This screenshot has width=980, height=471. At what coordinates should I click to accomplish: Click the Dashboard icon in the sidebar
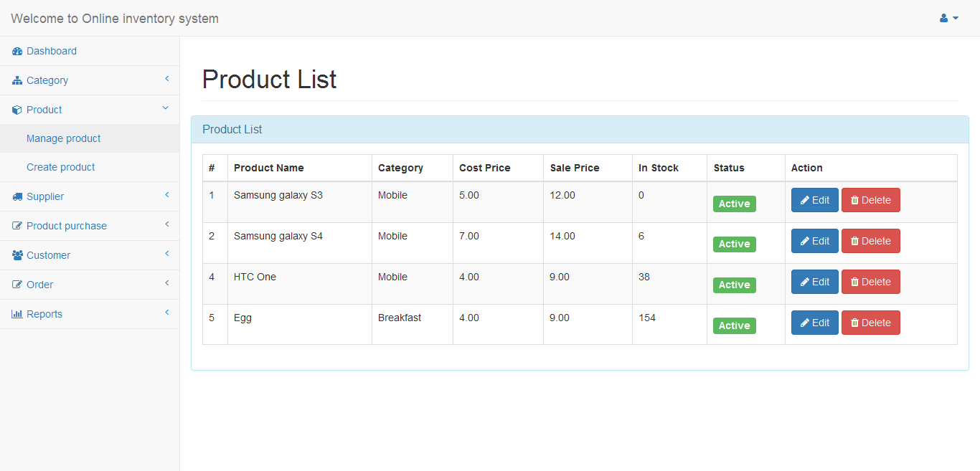(x=16, y=51)
